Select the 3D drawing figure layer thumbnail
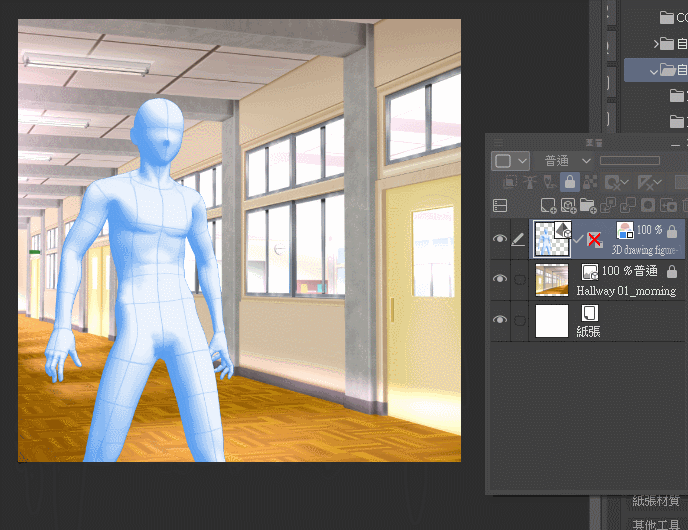688x530 pixels. [x=552, y=239]
